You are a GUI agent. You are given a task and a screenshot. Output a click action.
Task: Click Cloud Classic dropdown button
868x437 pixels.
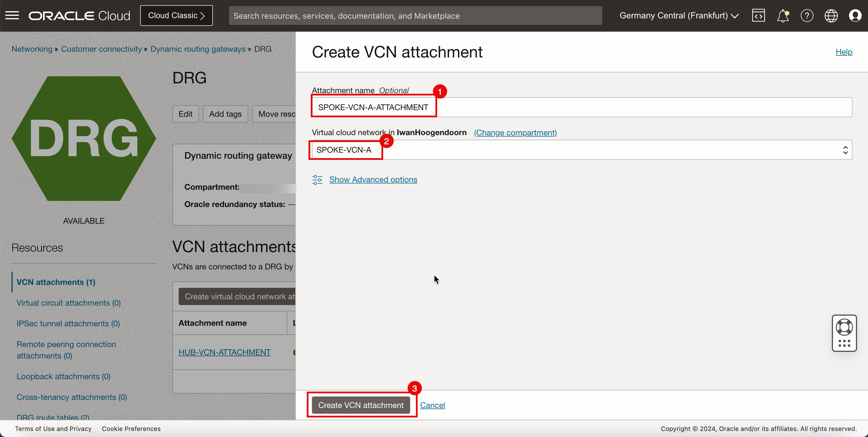point(176,16)
